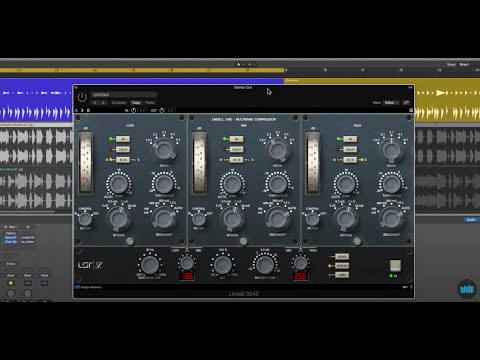
Task: Toggle the MID band SOLO button
Action: (236, 149)
